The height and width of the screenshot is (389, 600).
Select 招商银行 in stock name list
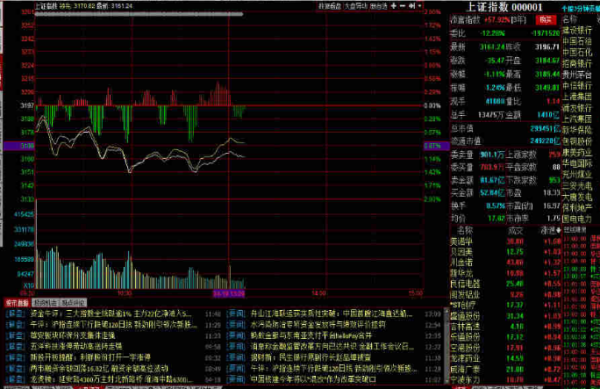(577, 63)
